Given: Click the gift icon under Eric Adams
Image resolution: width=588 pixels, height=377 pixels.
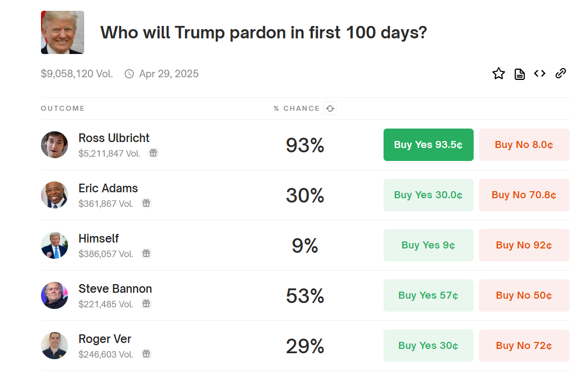Looking at the screenshot, I should [x=146, y=203].
